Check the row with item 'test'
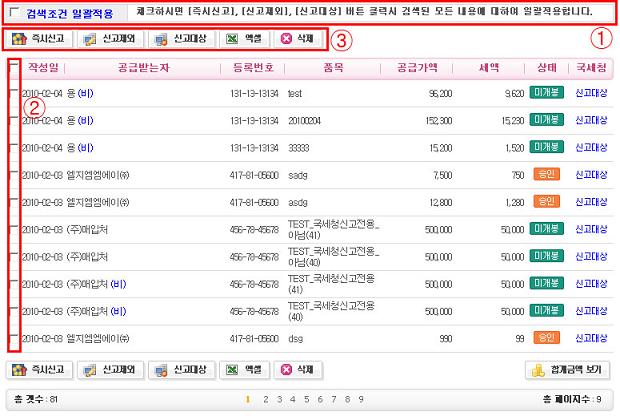The image size is (620, 416). (13, 92)
